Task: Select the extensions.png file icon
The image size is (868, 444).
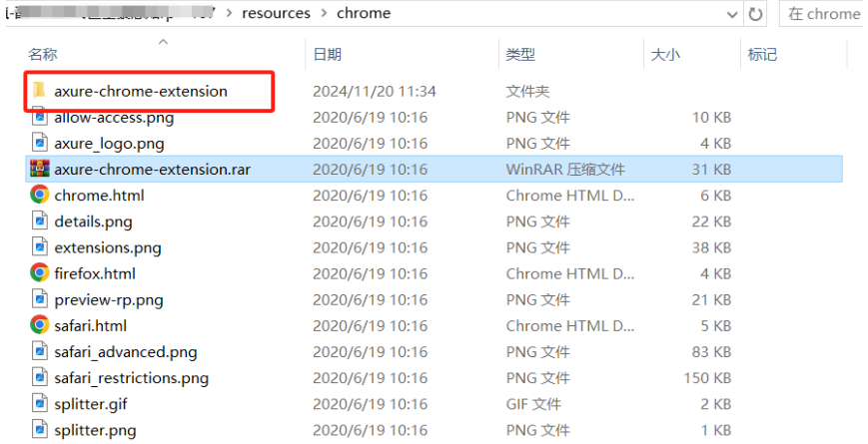Action: pos(40,247)
